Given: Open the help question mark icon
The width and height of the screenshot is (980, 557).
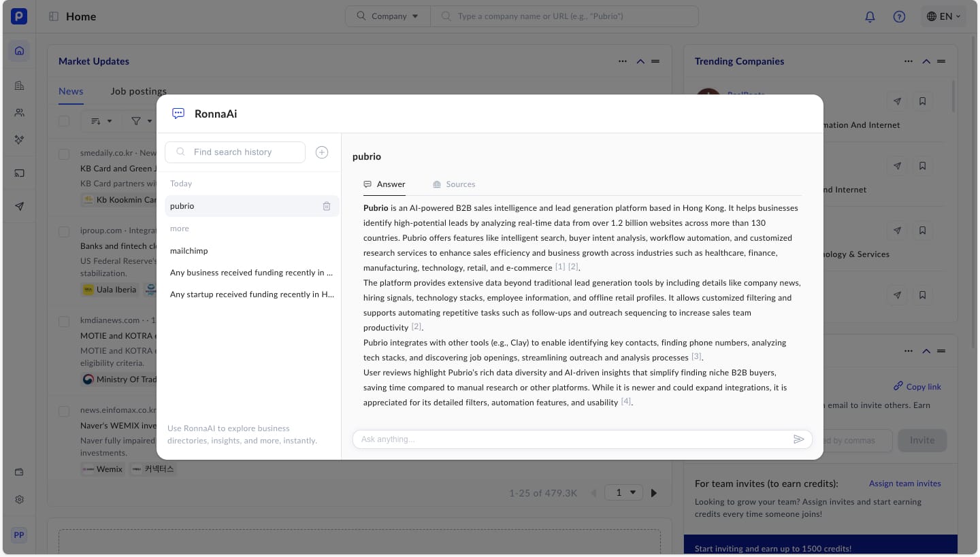Looking at the screenshot, I should click(899, 16).
